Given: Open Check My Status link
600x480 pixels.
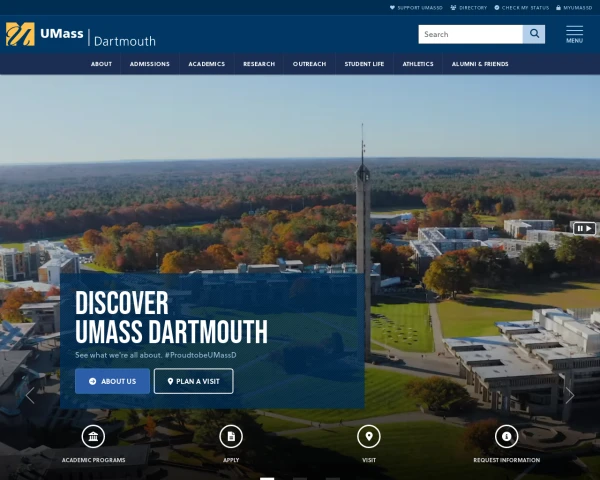Looking at the screenshot, I should coord(522,8).
